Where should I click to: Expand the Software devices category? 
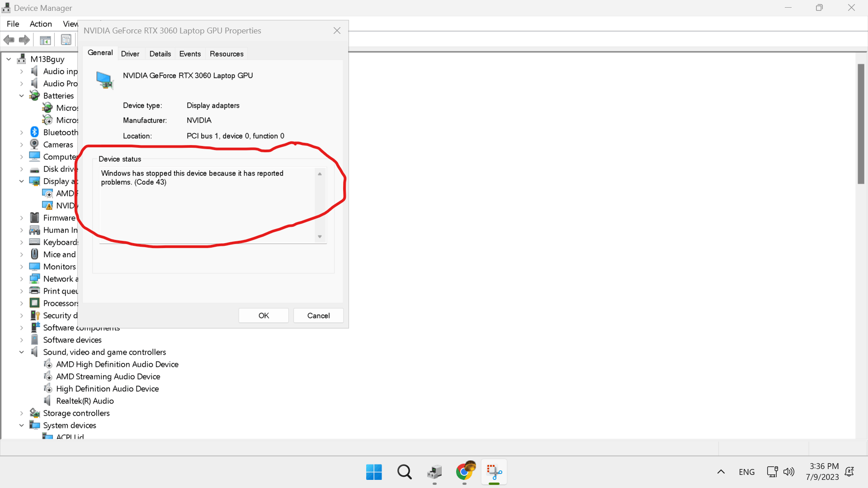tap(21, 339)
